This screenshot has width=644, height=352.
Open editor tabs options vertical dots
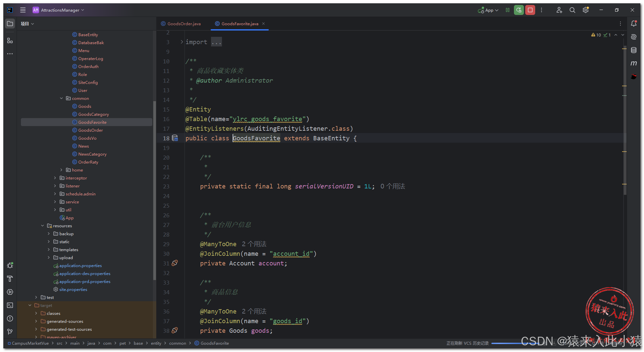click(620, 24)
